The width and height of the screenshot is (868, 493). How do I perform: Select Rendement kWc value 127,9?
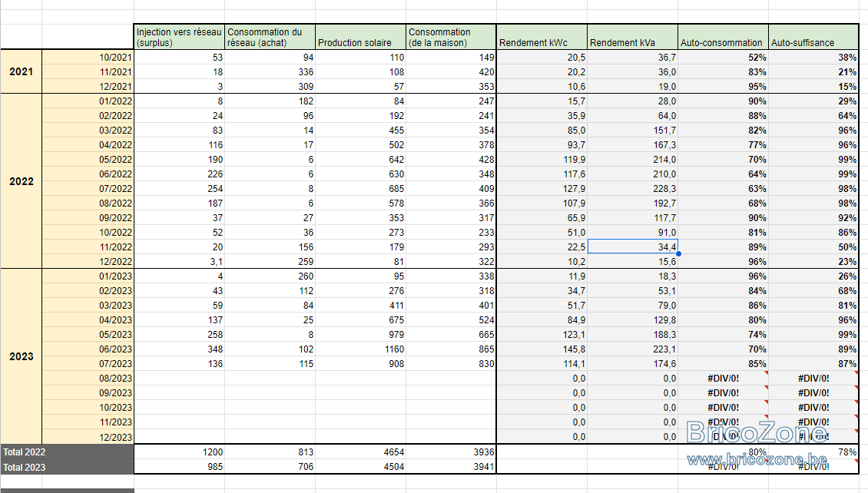542,189
